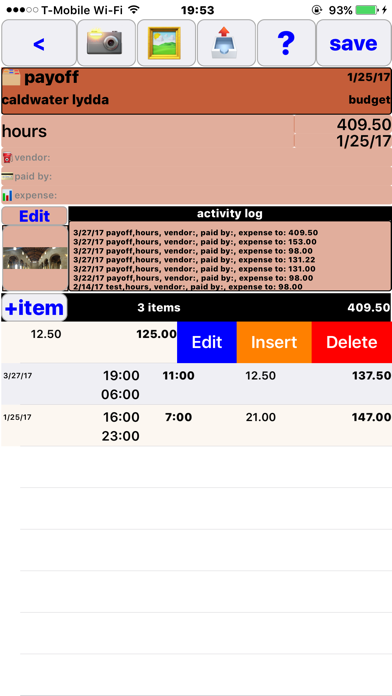Select the log entry ending in 131.22
Screen dimensions: 392x696
click(194, 260)
